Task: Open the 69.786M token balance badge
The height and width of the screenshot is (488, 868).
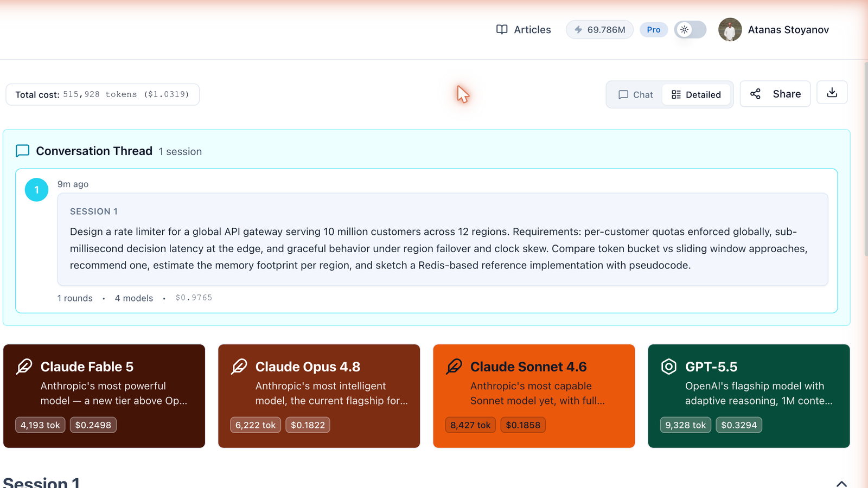Action: (599, 29)
